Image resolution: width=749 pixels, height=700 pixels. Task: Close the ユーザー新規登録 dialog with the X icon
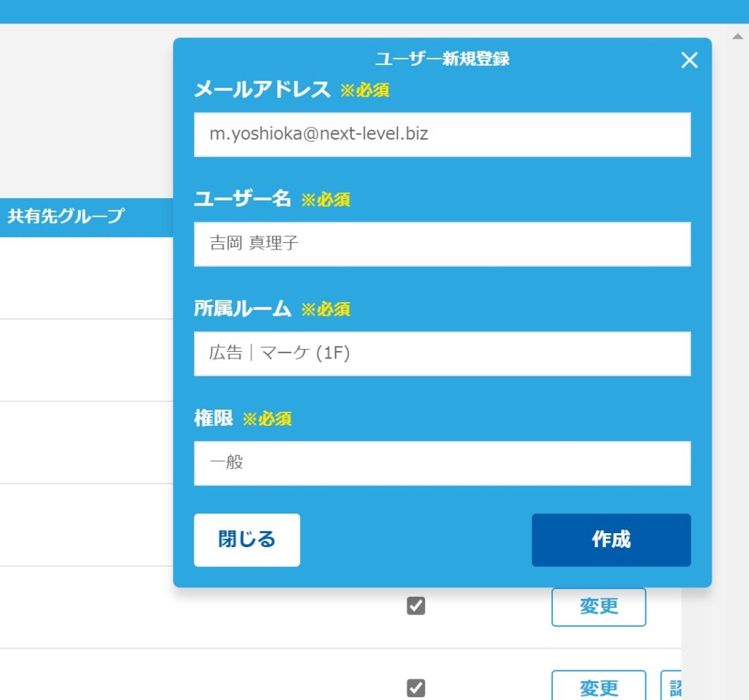(x=689, y=61)
